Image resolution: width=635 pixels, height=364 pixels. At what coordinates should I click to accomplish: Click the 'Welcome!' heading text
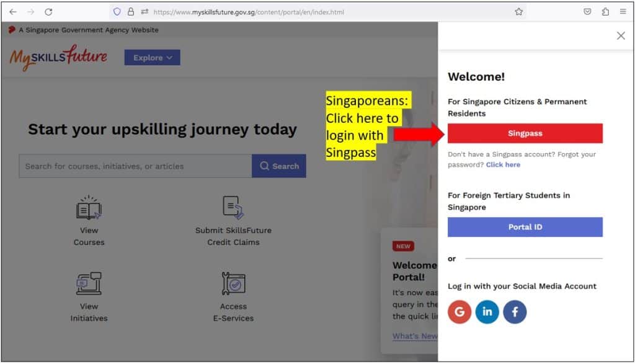point(476,77)
